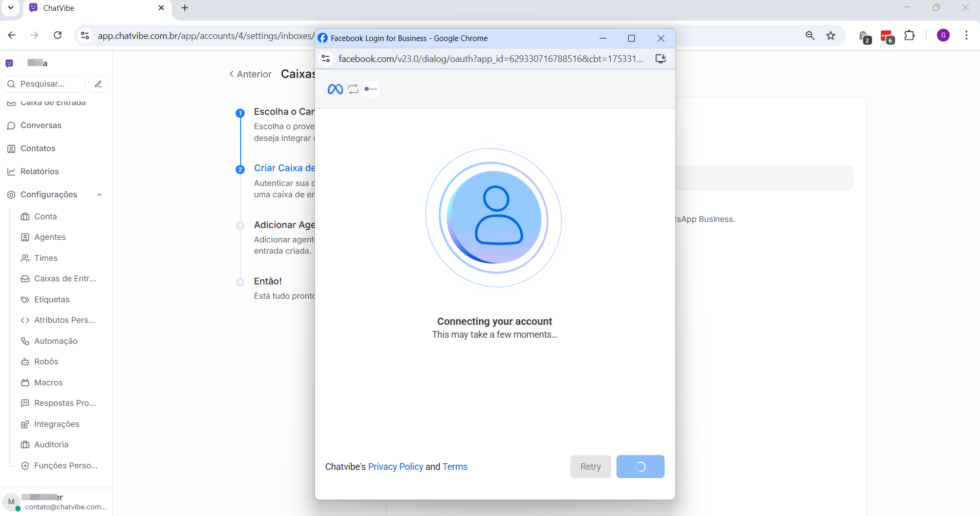Click the extension icon with badge 2
This screenshot has width=980, height=516.
(864, 36)
